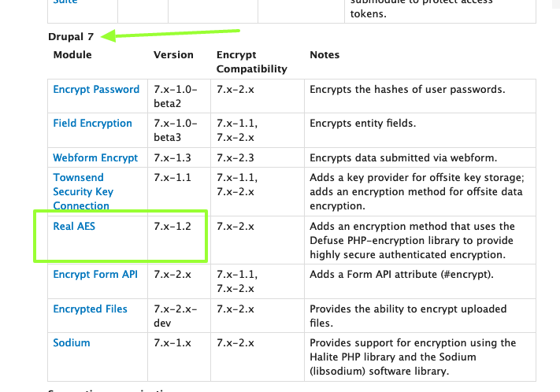Click the green arrow annotation
This screenshot has width=560, height=392.
pos(170,35)
